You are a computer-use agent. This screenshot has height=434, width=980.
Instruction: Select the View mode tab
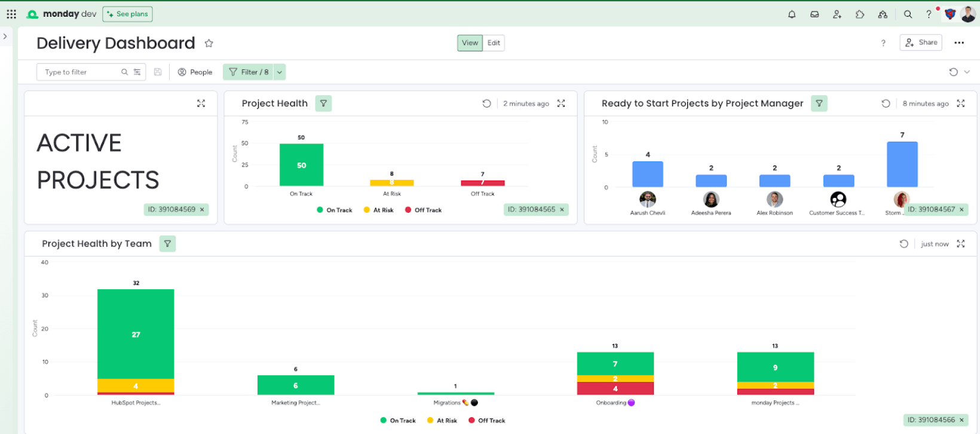pyautogui.click(x=470, y=43)
